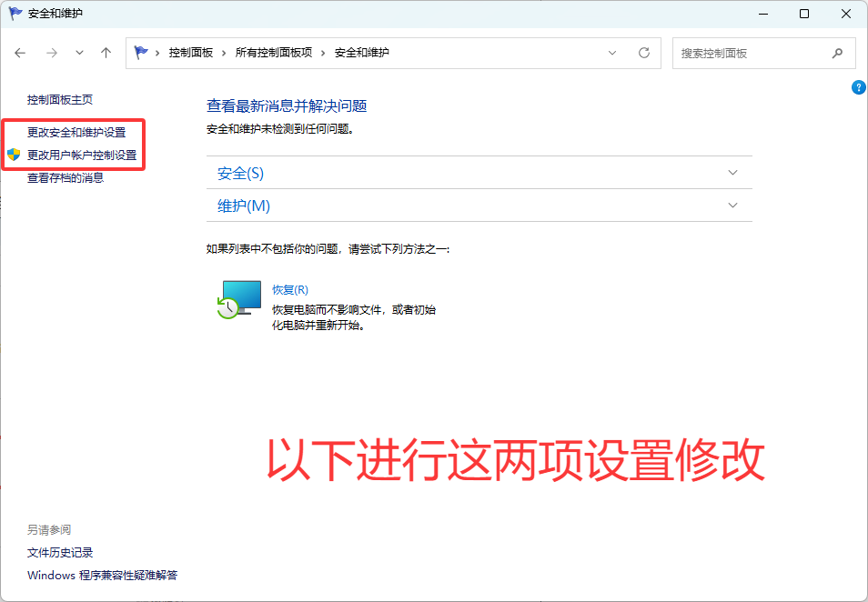
Task: Expand the 维护(M) section chevron
Action: (x=732, y=206)
